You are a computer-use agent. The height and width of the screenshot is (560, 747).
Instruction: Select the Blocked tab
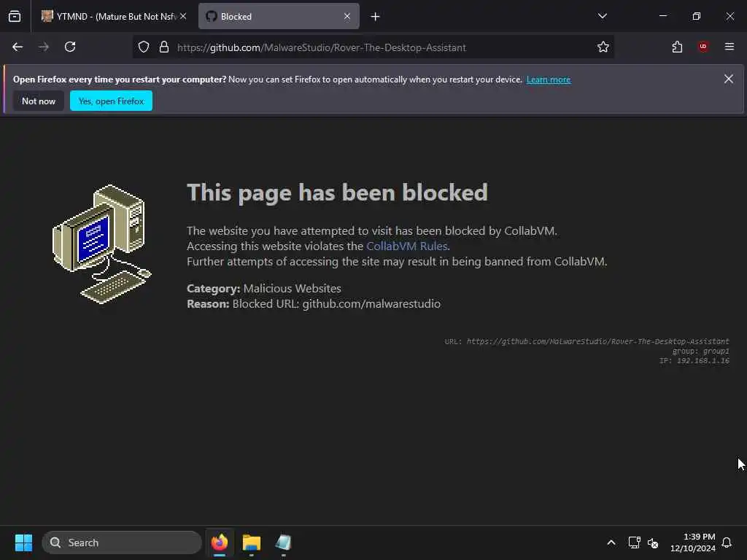[x=279, y=16]
